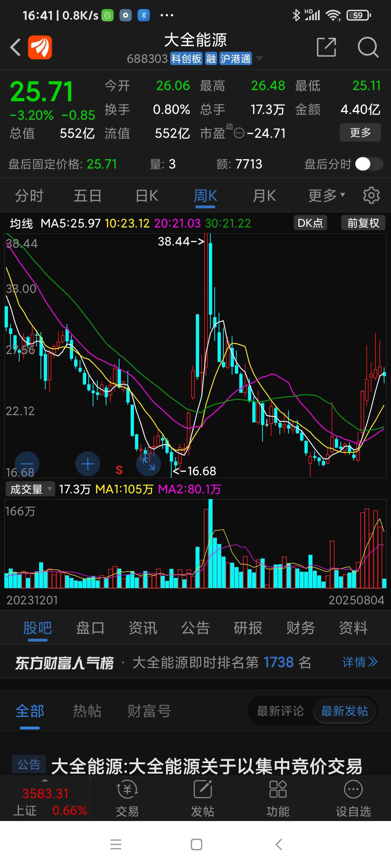Select 最新发帖 sort option
This screenshot has height=868, width=391.
click(344, 711)
